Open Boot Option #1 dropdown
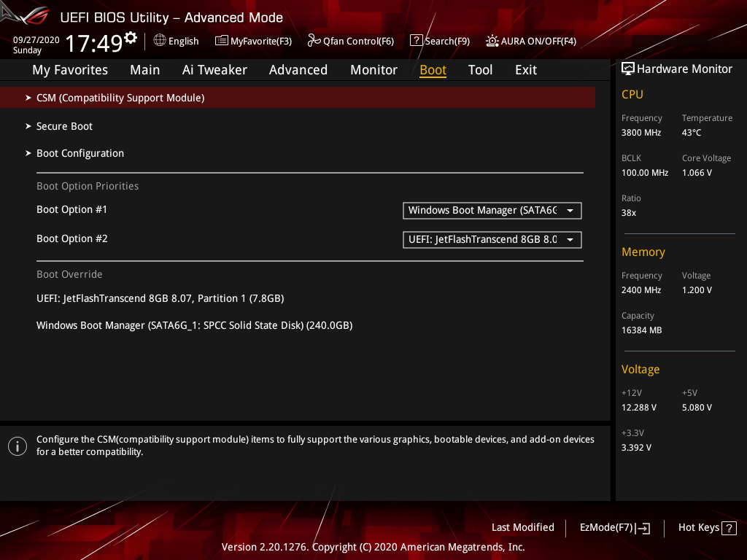The image size is (747, 560). [x=492, y=211]
